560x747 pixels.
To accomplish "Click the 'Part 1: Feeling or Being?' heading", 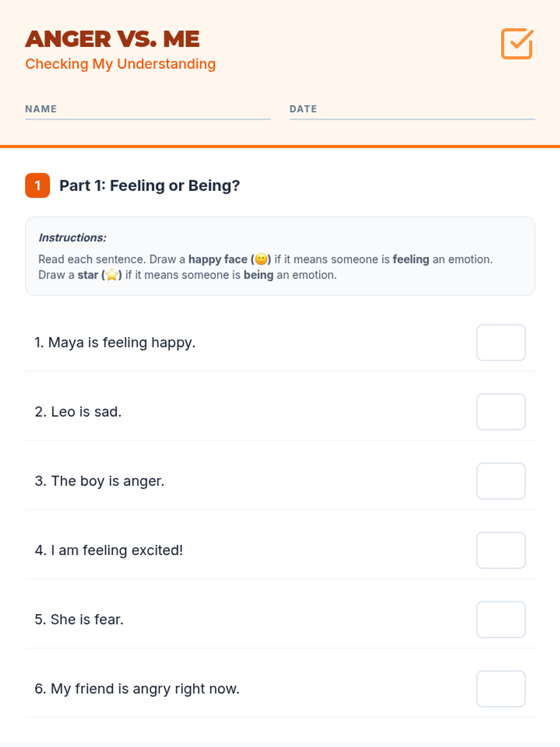I will pyautogui.click(x=149, y=186).
